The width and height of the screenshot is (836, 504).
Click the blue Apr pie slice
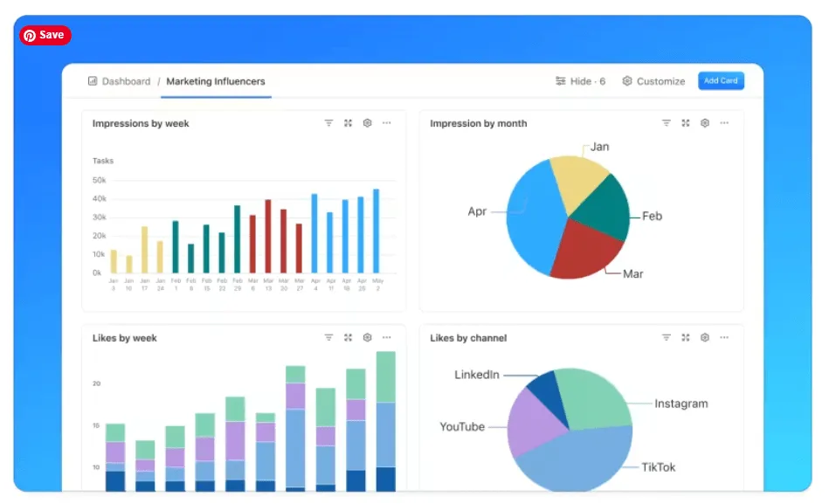coord(533,218)
